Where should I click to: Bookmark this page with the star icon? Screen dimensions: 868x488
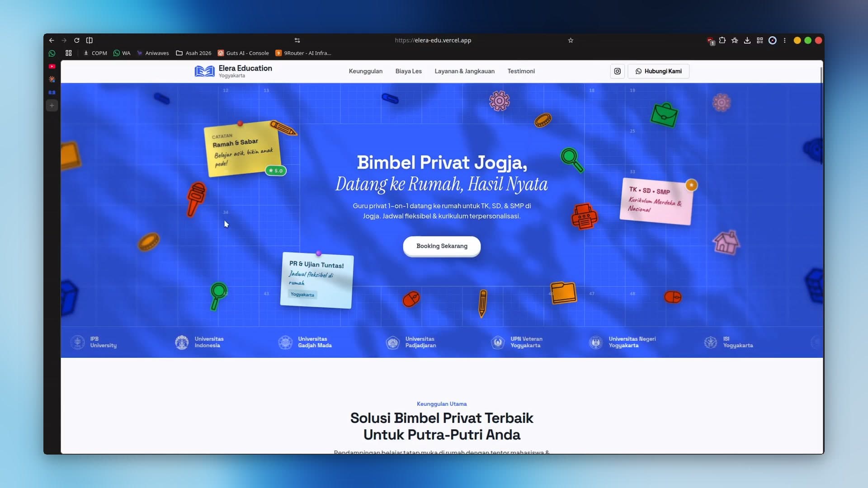pyautogui.click(x=571, y=40)
